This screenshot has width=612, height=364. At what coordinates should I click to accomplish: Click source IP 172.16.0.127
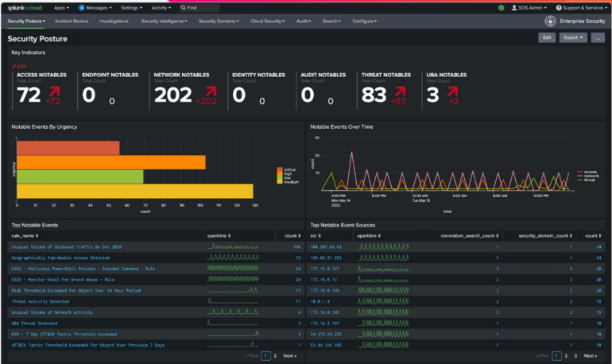[325, 269]
